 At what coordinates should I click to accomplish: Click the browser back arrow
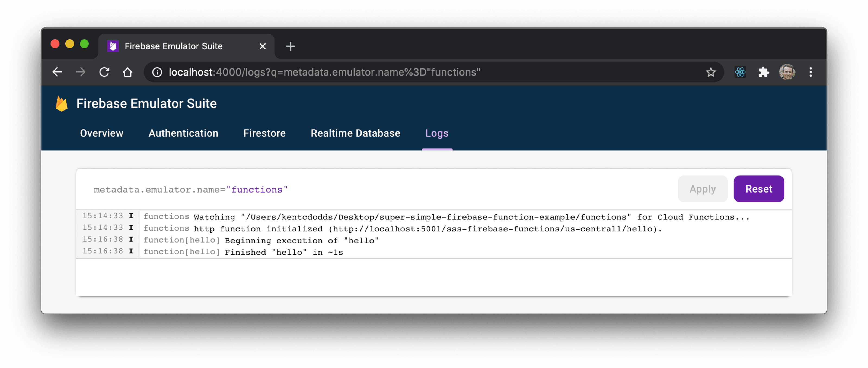tap(57, 72)
